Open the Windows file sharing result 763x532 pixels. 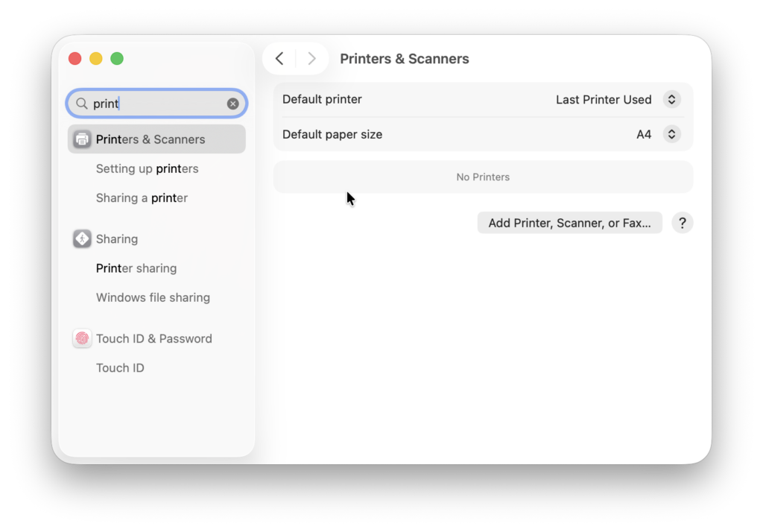[153, 297]
